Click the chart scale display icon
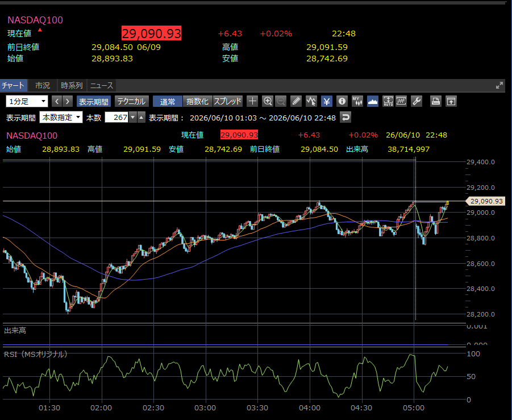Screen dimensions: 512x420 coord(401,101)
